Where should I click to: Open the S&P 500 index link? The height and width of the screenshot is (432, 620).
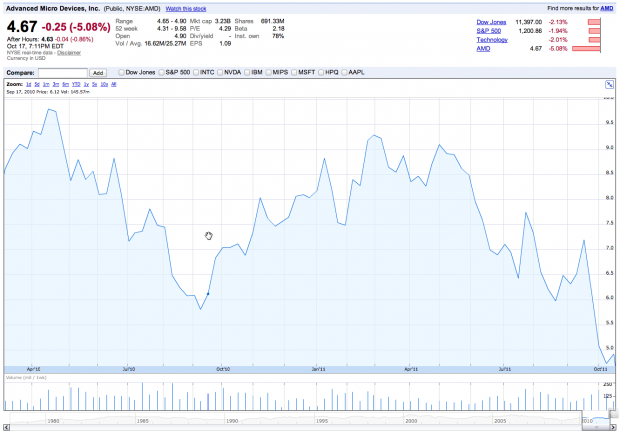[x=489, y=31]
